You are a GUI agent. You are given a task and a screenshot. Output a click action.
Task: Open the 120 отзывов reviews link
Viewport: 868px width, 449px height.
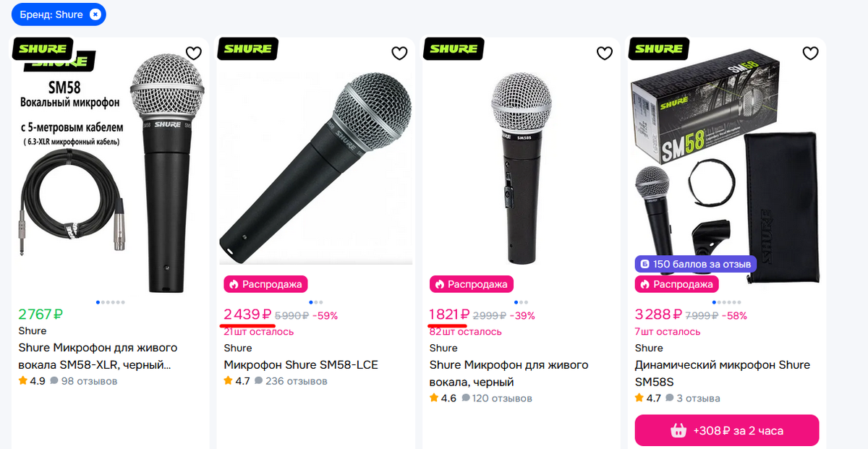tap(503, 398)
